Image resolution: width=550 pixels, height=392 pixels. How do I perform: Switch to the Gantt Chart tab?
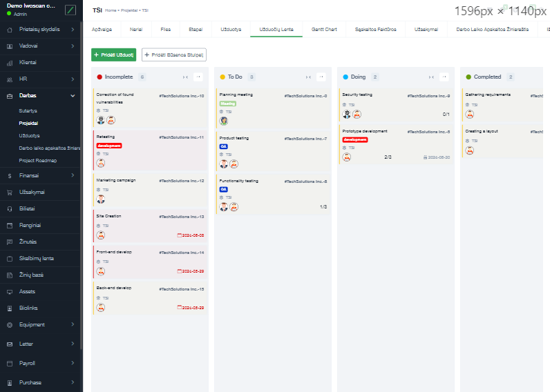323,30
